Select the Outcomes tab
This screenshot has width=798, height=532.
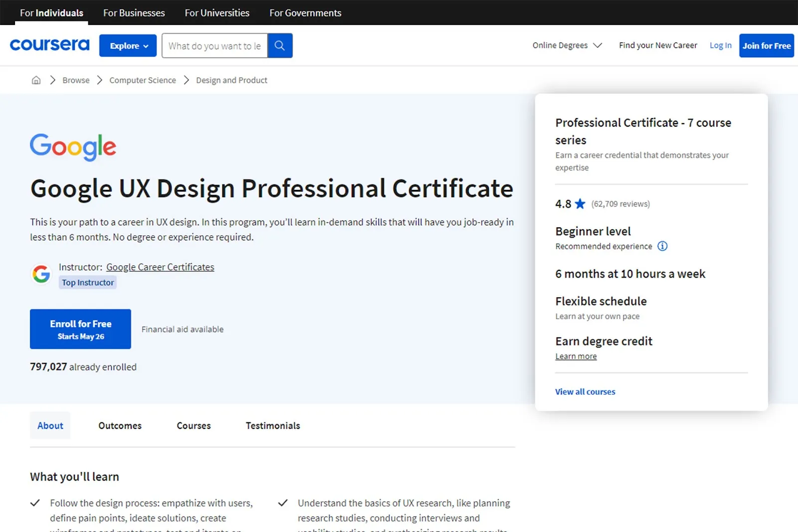pos(120,425)
